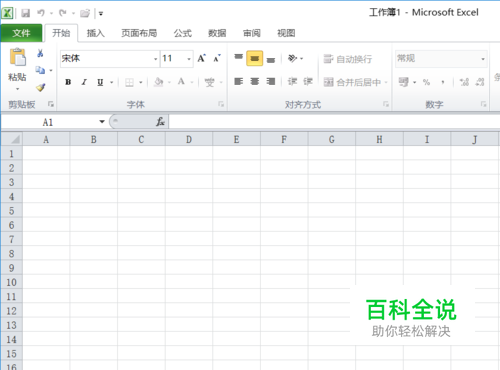
Task: Select row 5 header
Action: (x=12, y=211)
